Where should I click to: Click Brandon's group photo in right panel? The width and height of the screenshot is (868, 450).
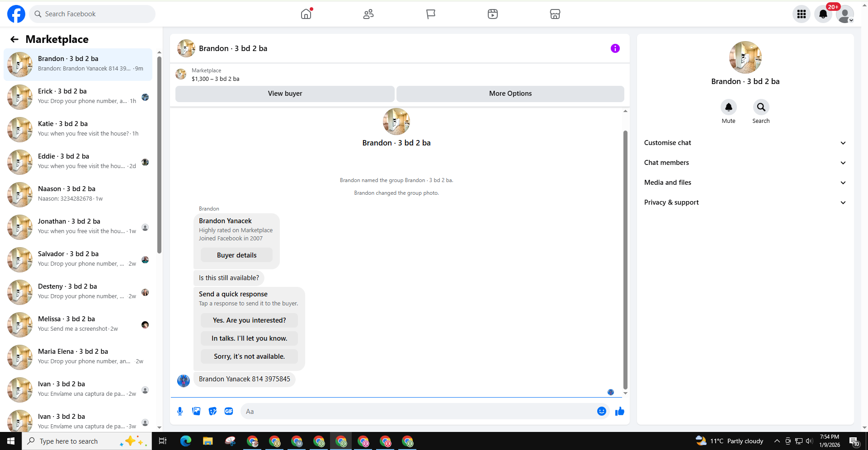(745, 57)
